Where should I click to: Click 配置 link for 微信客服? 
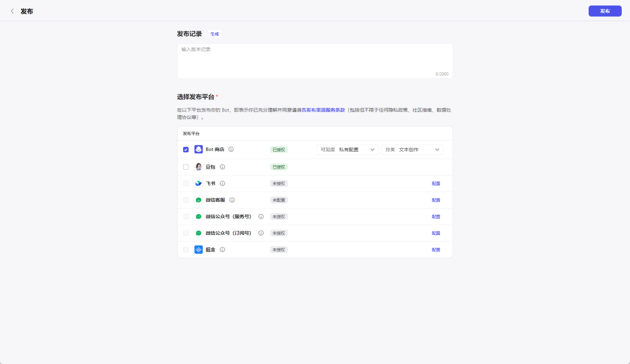(436, 200)
